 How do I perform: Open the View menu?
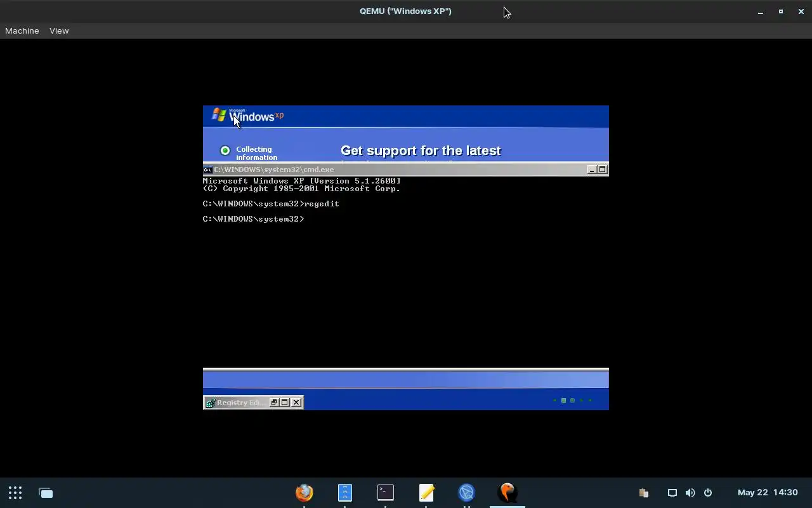[x=59, y=30]
